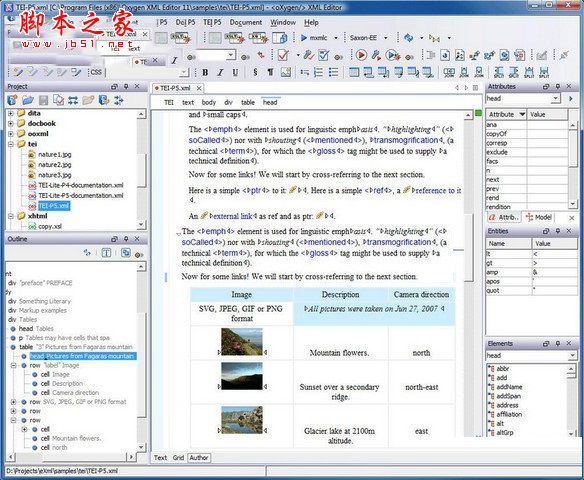Click the Show text icon in Outline toolbar

(x=106, y=253)
